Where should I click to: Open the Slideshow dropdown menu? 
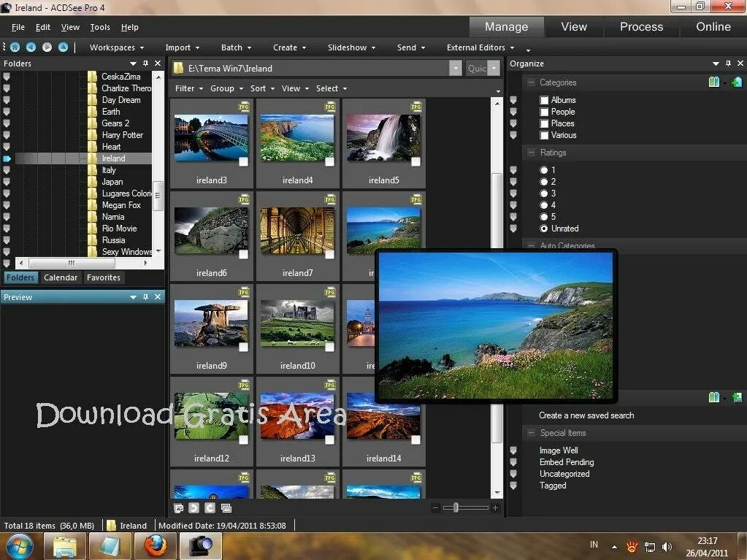point(351,47)
